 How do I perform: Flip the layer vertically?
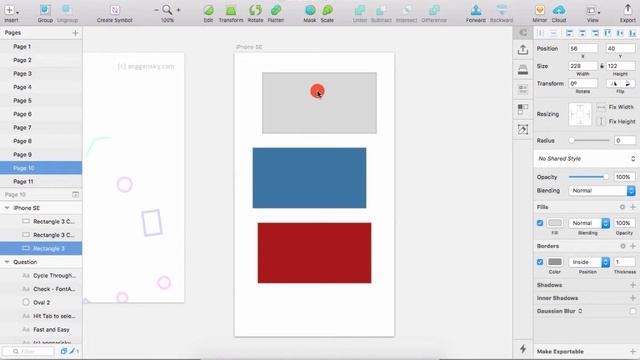pos(628,84)
